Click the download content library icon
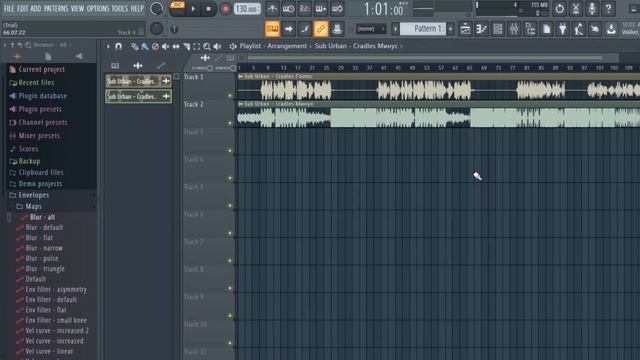Viewport: 640px width, 360px height. click(611, 29)
